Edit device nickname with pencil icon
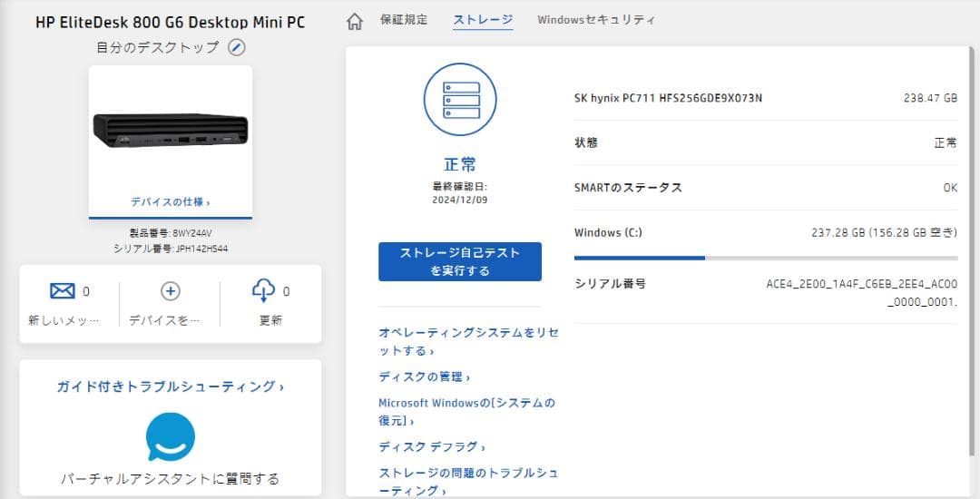 pyautogui.click(x=236, y=47)
